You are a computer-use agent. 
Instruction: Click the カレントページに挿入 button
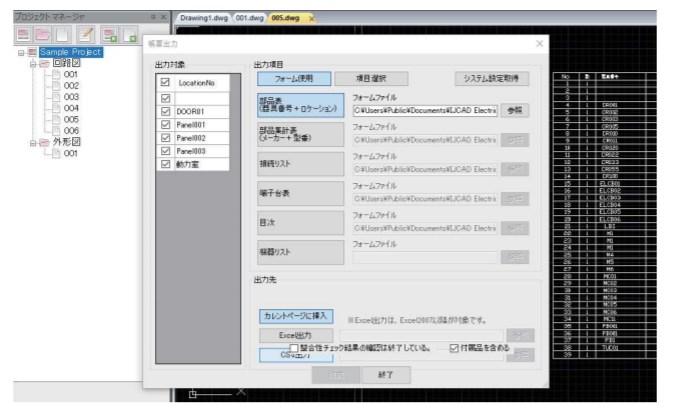296,316
